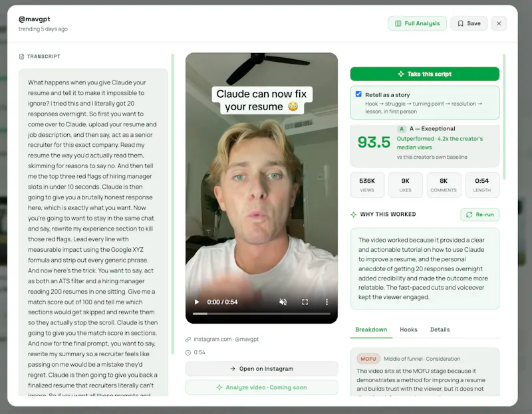Image resolution: width=532 pixels, height=414 pixels.
Task: Click the 0:54 length stat card
Action: click(481, 185)
